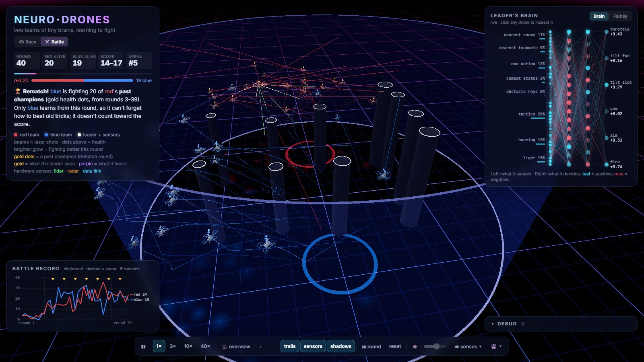Set playback speed to 10×
Viewport: 644px width, 362px height.
[188, 346]
